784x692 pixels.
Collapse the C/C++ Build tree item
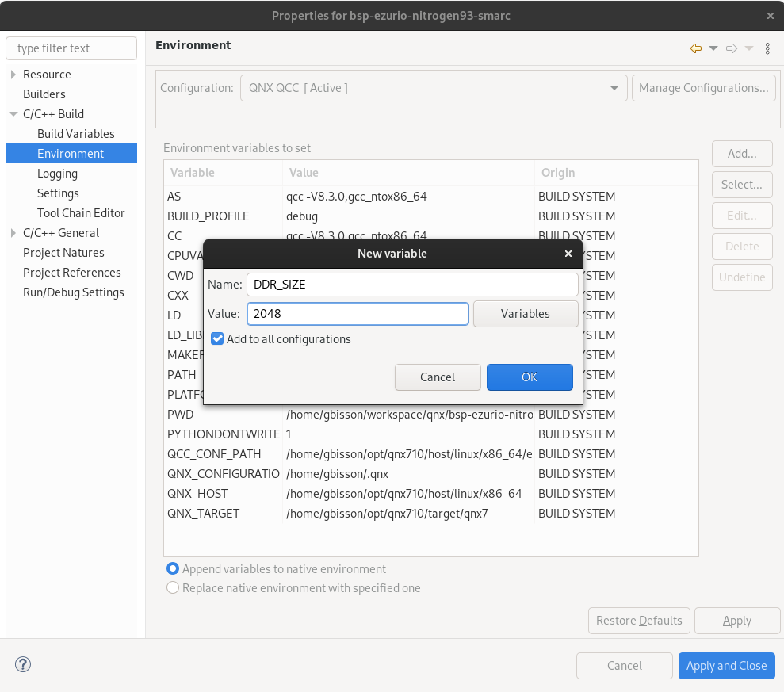point(13,113)
